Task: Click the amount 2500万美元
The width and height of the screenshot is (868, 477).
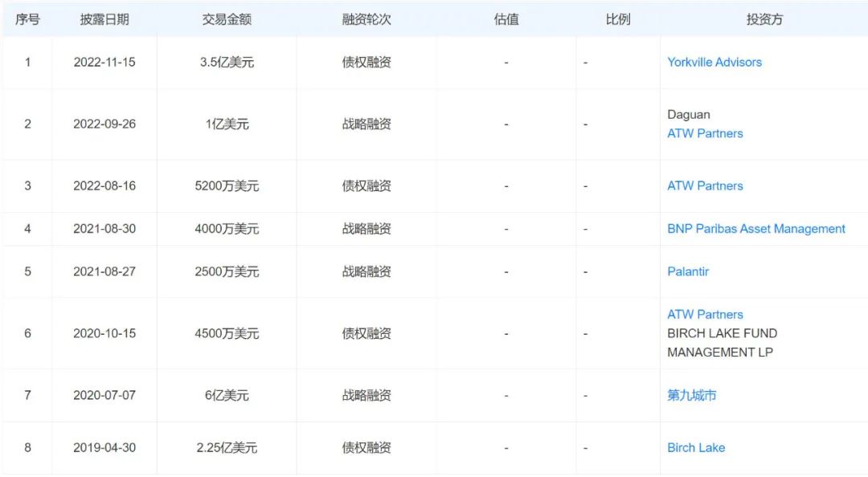Action: pos(227,271)
